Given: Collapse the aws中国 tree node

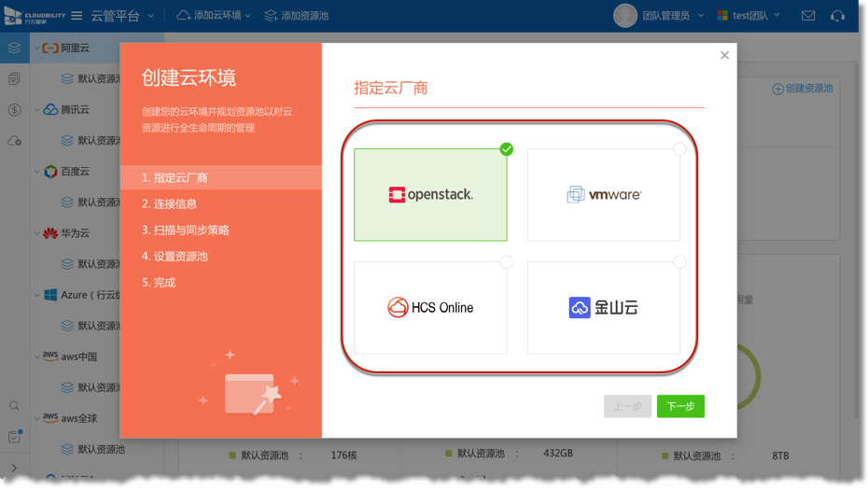Looking at the screenshot, I should [x=36, y=356].
